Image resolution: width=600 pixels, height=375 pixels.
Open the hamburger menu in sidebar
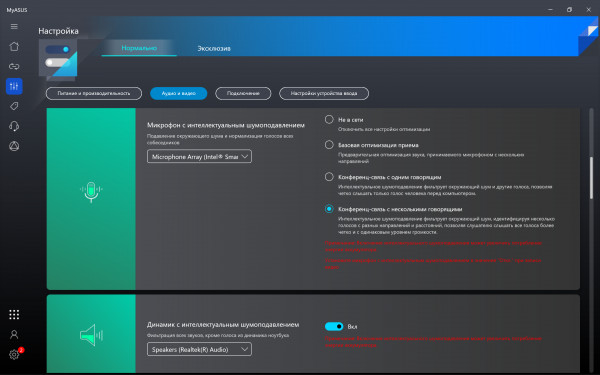pos(14,26)
